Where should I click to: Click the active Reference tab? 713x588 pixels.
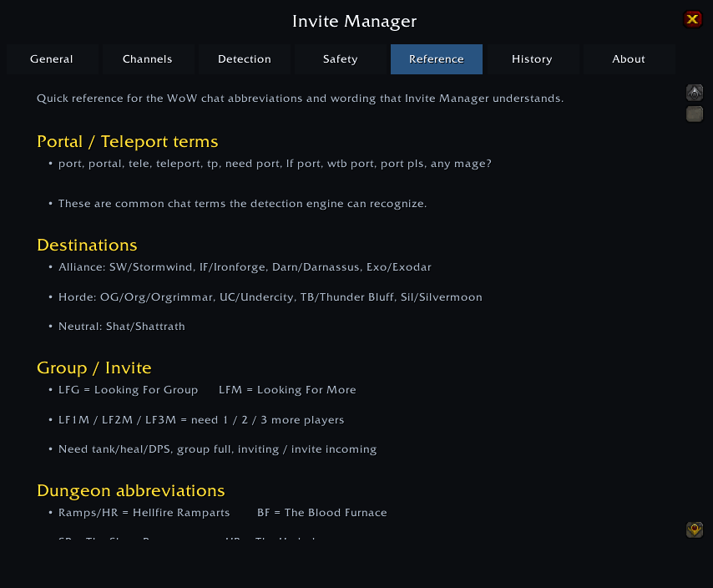[437, 59]
